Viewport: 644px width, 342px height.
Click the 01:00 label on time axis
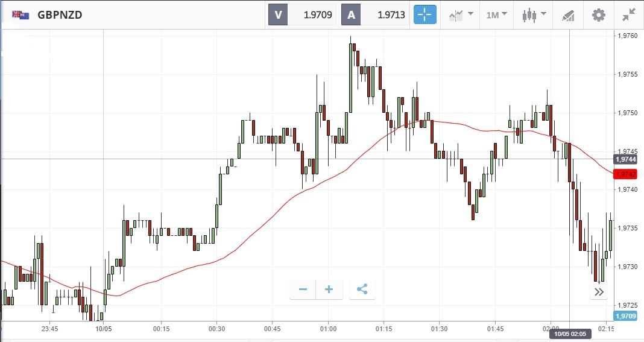pyautogui.click(x=328, y=329)
